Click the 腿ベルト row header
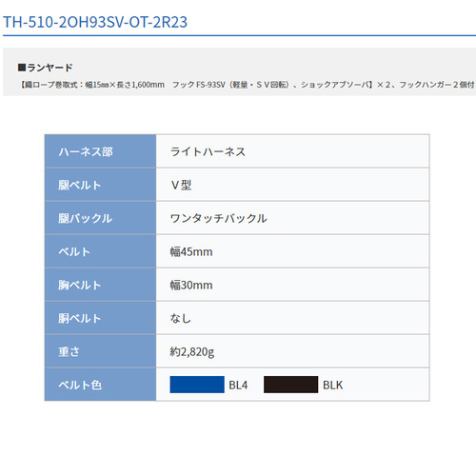Image resolution: width=476 pixels, height=476 pixels. [x=100, y=185]
